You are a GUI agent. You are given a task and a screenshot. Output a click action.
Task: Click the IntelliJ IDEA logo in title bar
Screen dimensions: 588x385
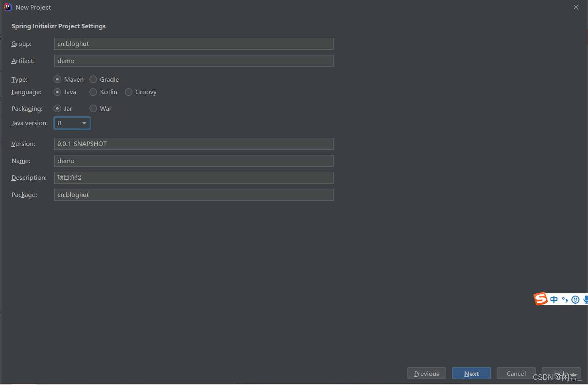[x=8, y=7]
